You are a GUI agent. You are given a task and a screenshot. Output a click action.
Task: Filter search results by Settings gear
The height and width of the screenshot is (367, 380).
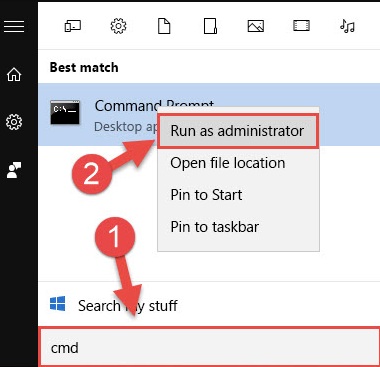click(118, 26)
